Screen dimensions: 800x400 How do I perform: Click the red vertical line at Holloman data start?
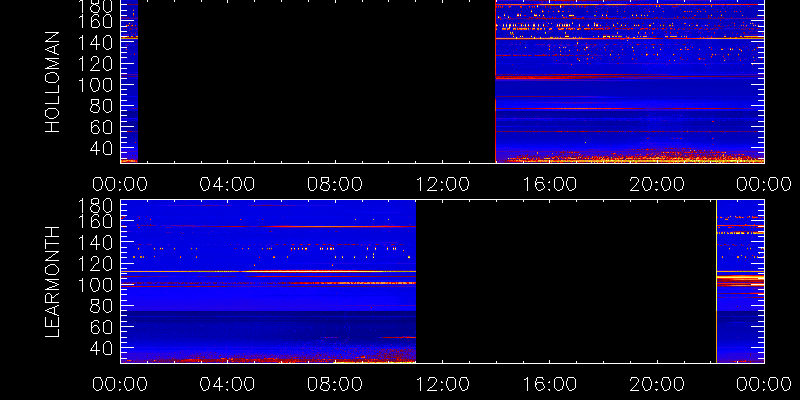click(x=495, y=82)
